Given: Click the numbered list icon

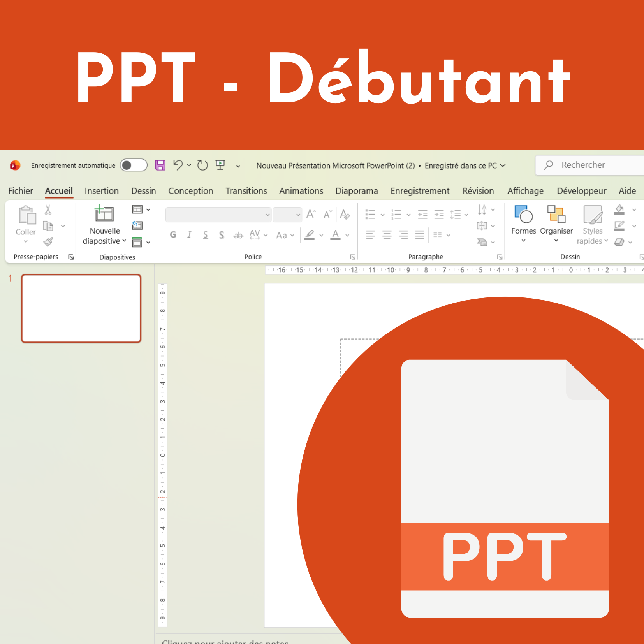Looking at the screenshot, I should click(396, 214).
